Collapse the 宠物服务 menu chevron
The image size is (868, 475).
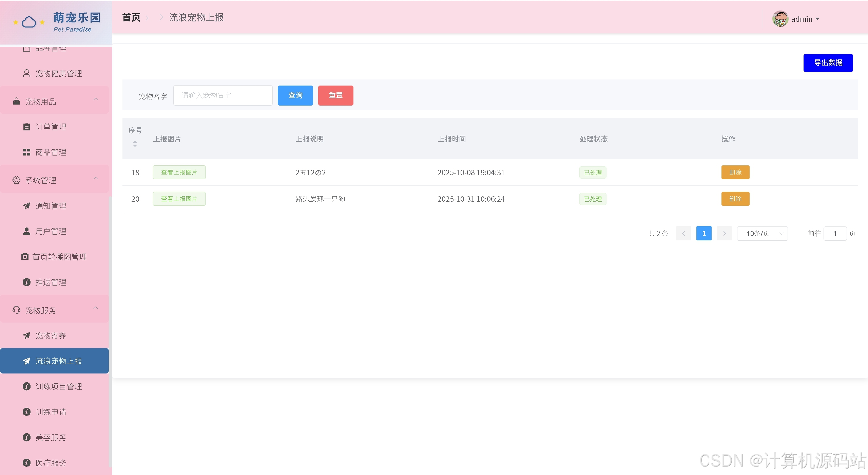tap(96, 308)
